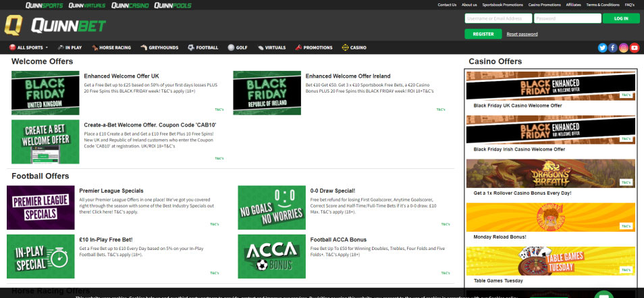This screenshot has width=644, height=298.
Task: Switch to QuinnVirtuals tab
Action: coord(87,5)
